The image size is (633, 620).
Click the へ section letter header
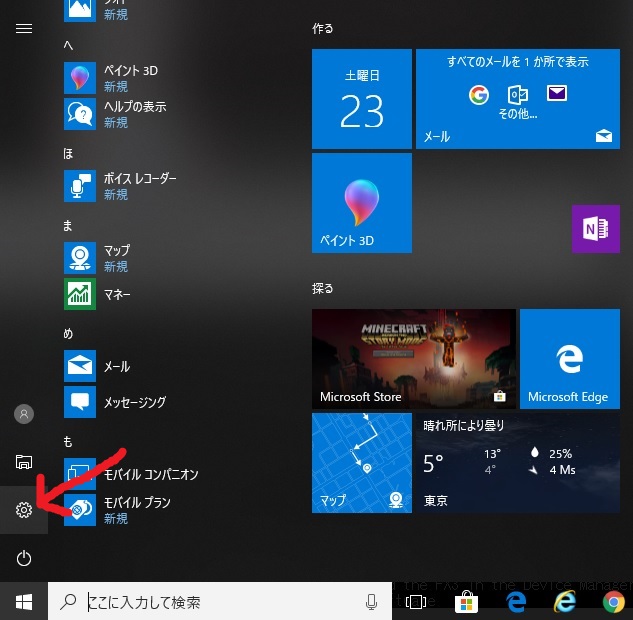tap(68, 45)
